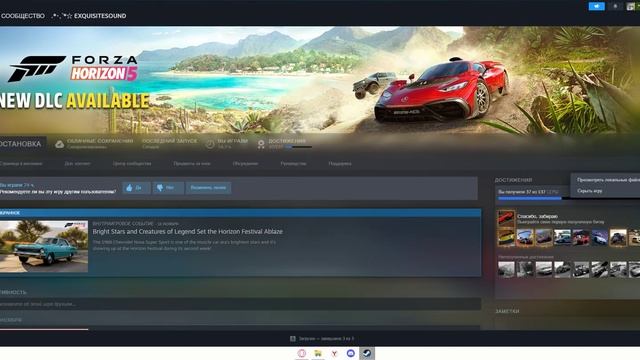Open the Opera browser taskbar icon
The width and height of the screenshot is (640, 360).
tap(302, 353)
